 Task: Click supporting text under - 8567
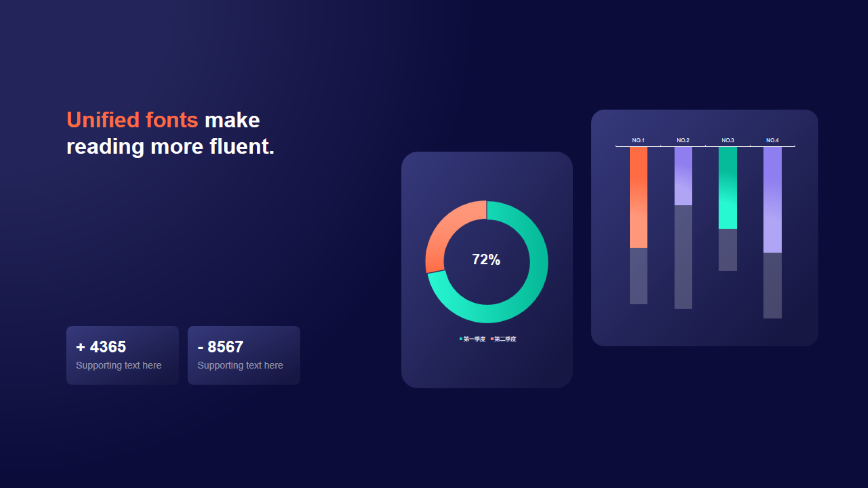240,365
